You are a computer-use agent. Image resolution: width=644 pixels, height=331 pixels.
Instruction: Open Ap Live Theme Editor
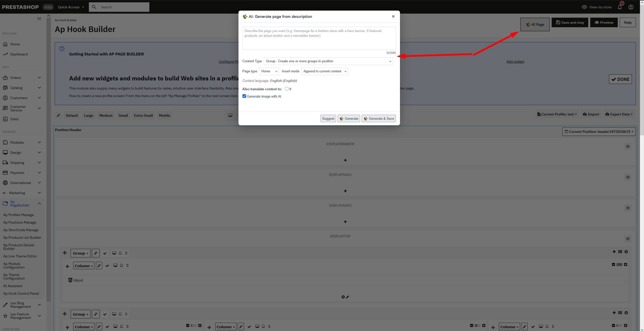point(20,256)
